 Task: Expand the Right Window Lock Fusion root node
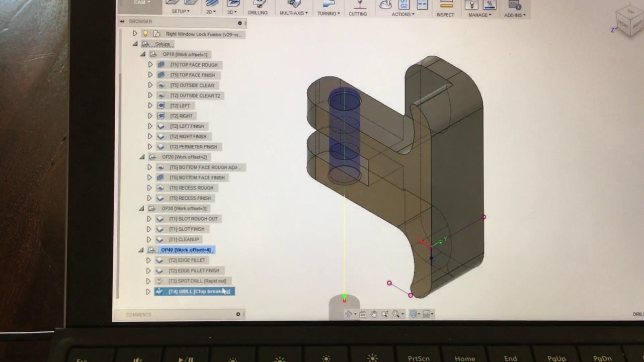tap(135, 34)
